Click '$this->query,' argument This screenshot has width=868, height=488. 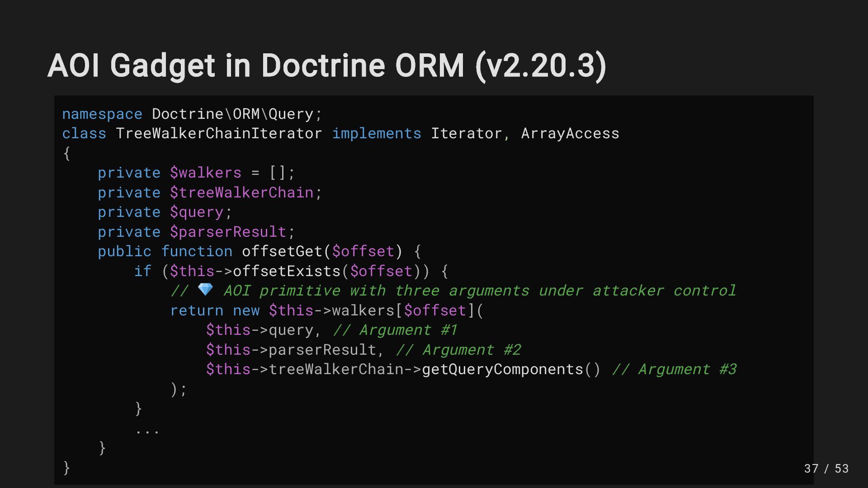264,330
